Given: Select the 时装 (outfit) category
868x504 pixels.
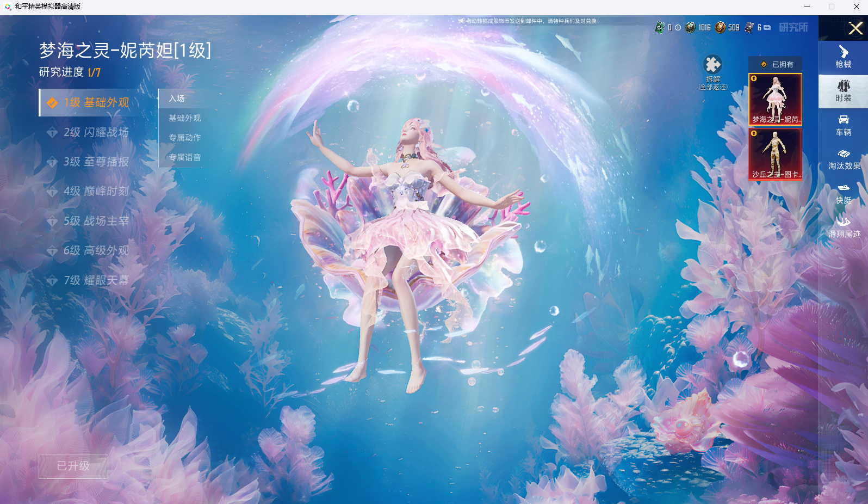Looking at the screenshot, I should click(x=843, y=91).
